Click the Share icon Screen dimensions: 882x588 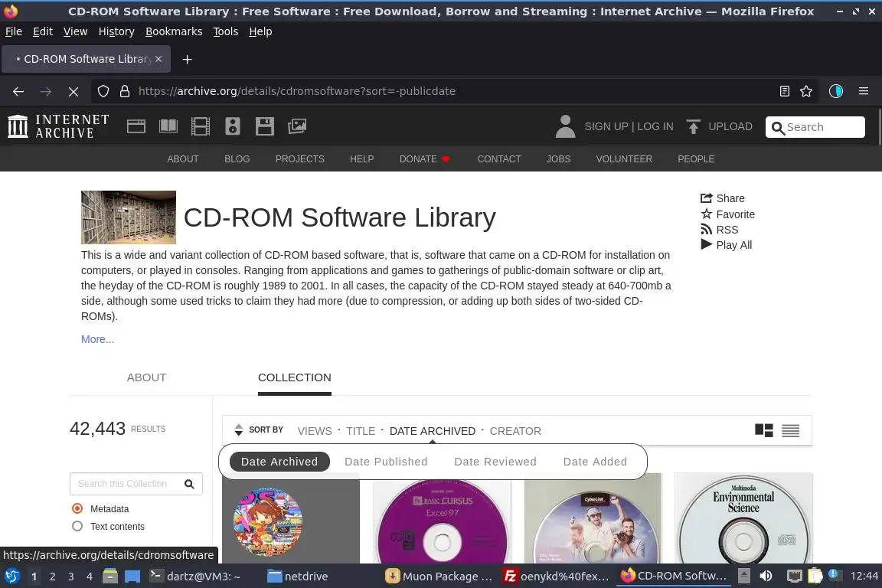pos(706,198)
